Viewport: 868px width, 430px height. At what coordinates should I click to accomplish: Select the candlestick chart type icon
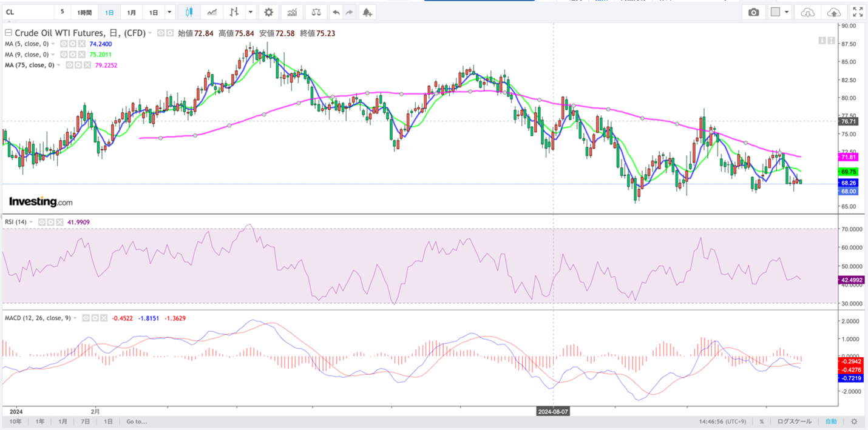click(189, 12)
